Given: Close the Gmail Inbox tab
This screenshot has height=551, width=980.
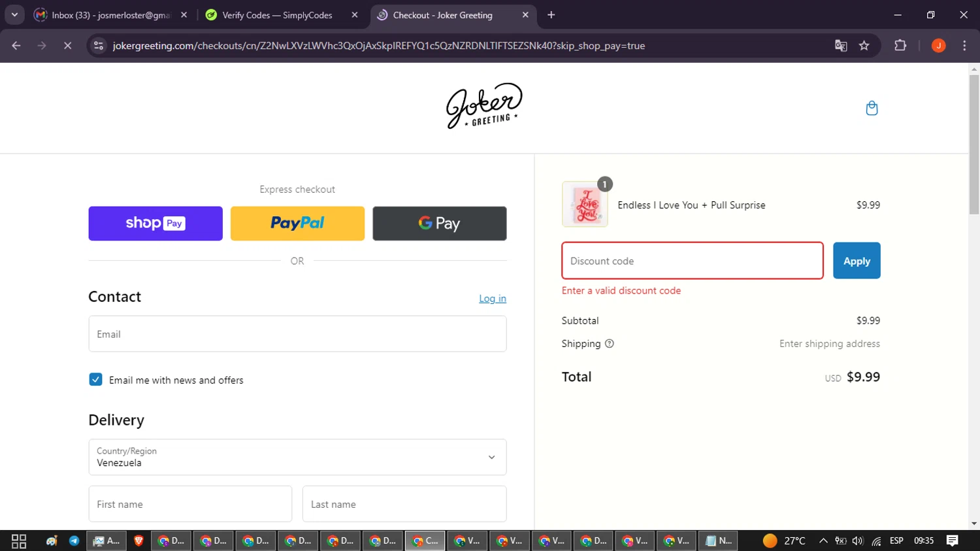Looking at the screenshot, I should click(x=184, y=15).
